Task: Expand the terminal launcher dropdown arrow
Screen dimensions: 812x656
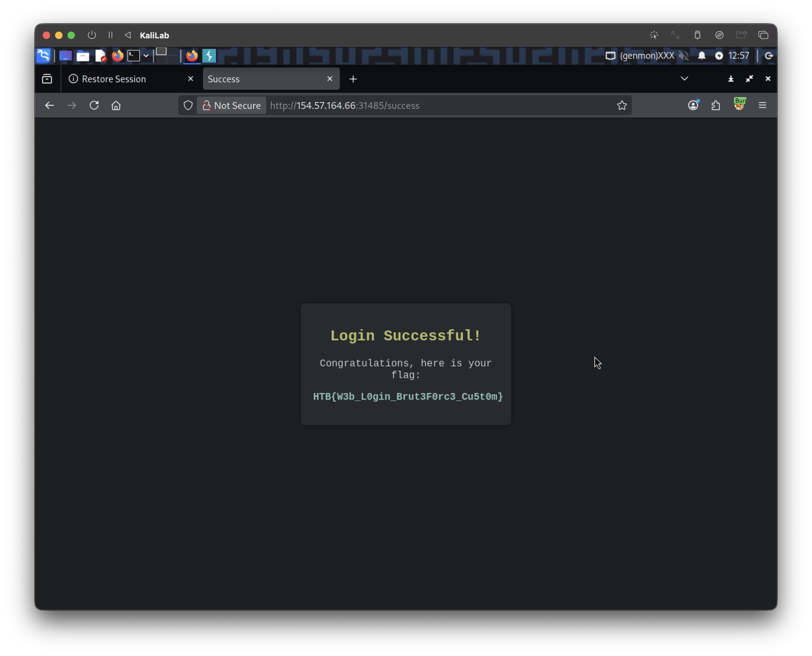Action: tap(146, 56)
